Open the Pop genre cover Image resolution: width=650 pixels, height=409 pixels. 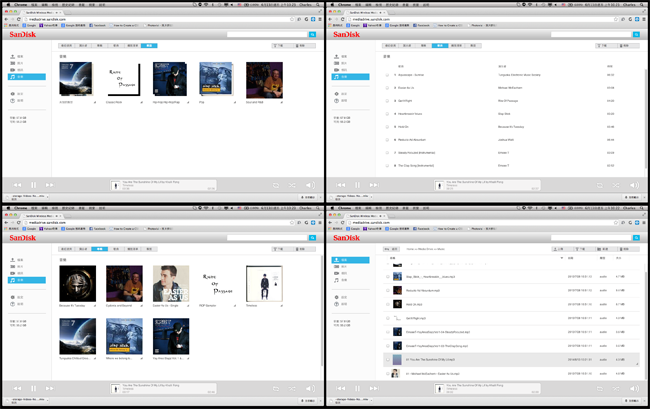(x=217, y=79)
